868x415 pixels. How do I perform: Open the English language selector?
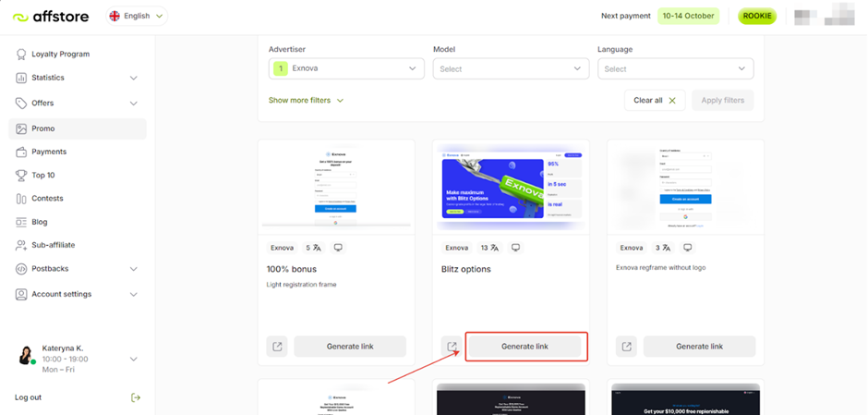[136, 16]
